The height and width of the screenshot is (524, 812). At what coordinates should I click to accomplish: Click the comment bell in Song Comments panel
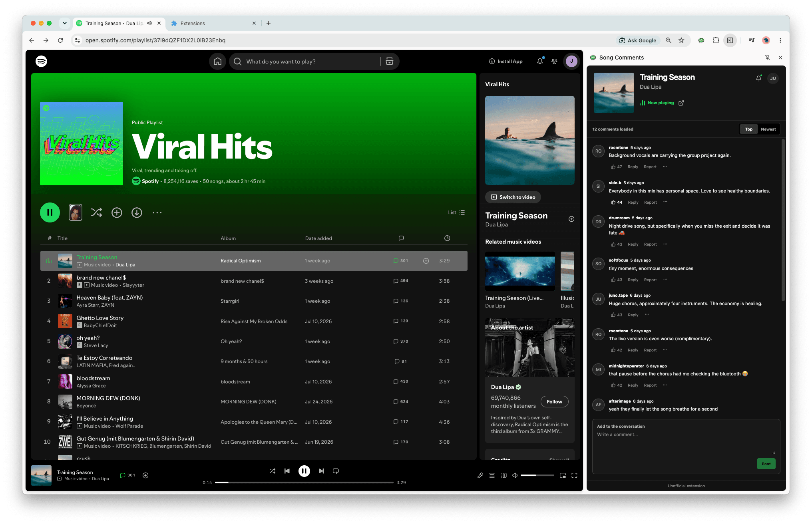(758, 78)
